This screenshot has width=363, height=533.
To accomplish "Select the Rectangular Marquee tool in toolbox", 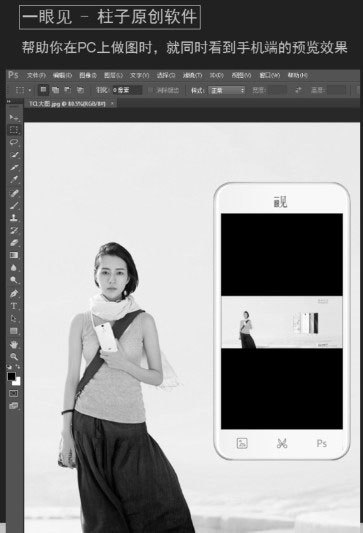I will [14, 130].
